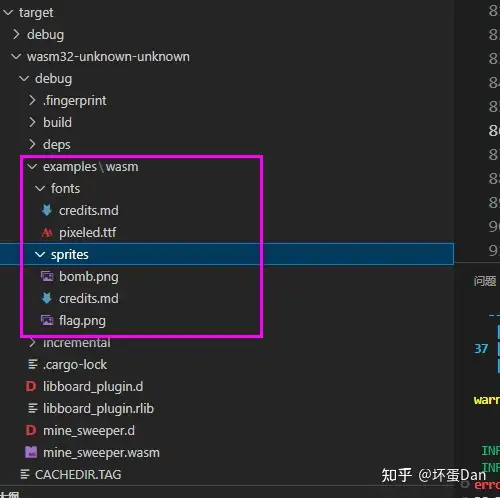500x498 pixels.
Task: Expand the top-level debug folder
Action: [x=16, y=34]
